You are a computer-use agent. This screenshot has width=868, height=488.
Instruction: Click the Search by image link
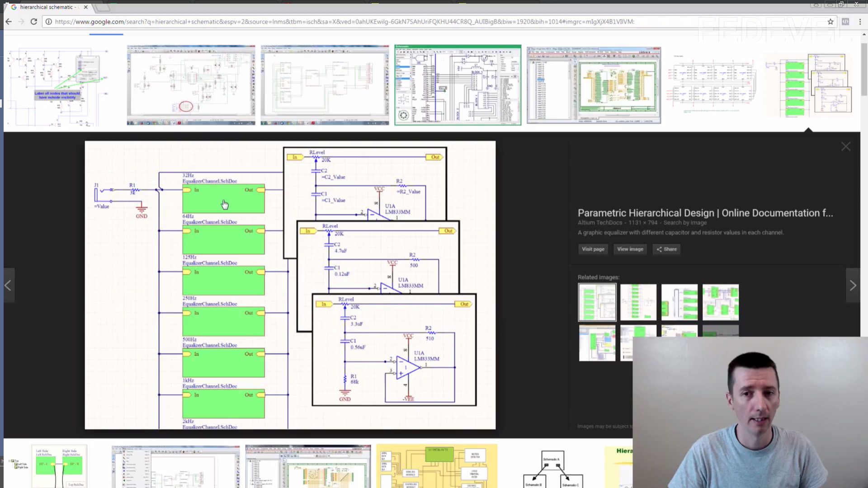point(685,223)
